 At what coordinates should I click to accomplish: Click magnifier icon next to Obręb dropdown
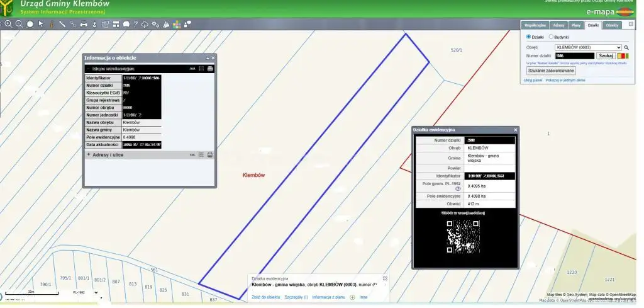tap(626, 47)
